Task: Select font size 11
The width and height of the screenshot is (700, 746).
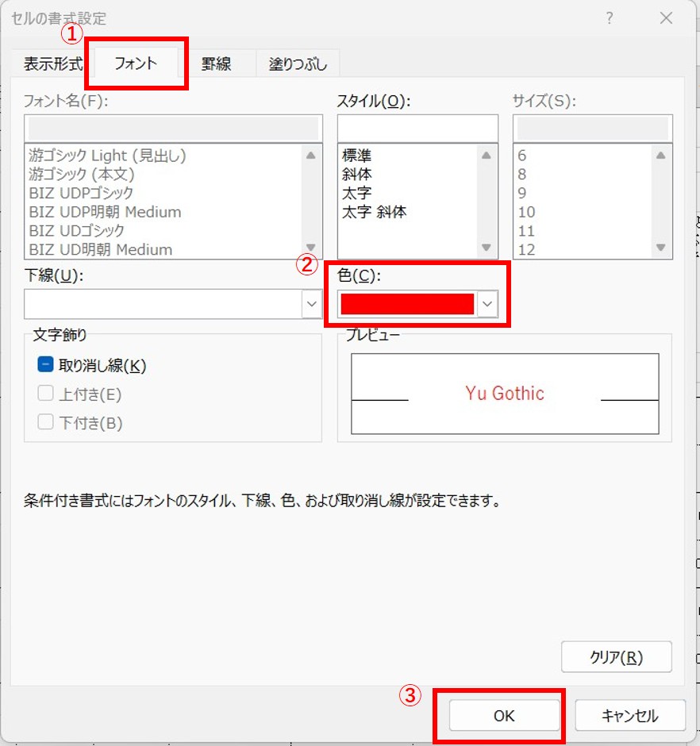Action: click(526, 231)
